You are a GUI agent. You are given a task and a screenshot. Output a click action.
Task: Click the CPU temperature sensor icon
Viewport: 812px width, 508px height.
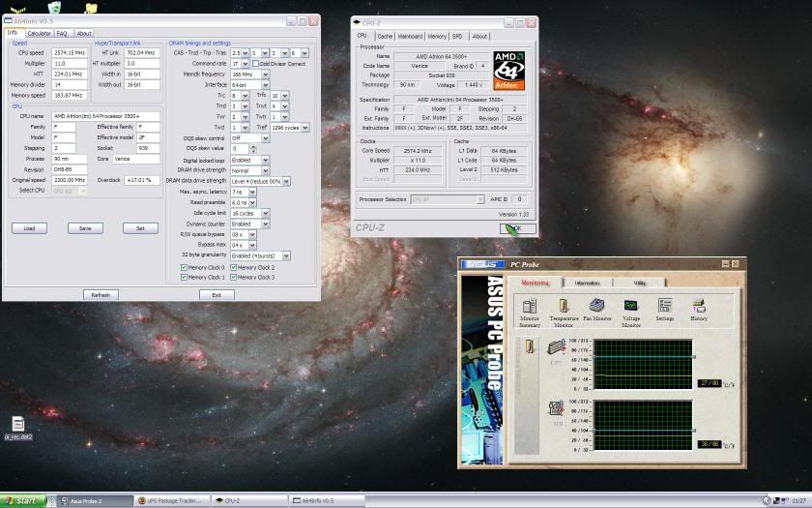coord(556,346)
